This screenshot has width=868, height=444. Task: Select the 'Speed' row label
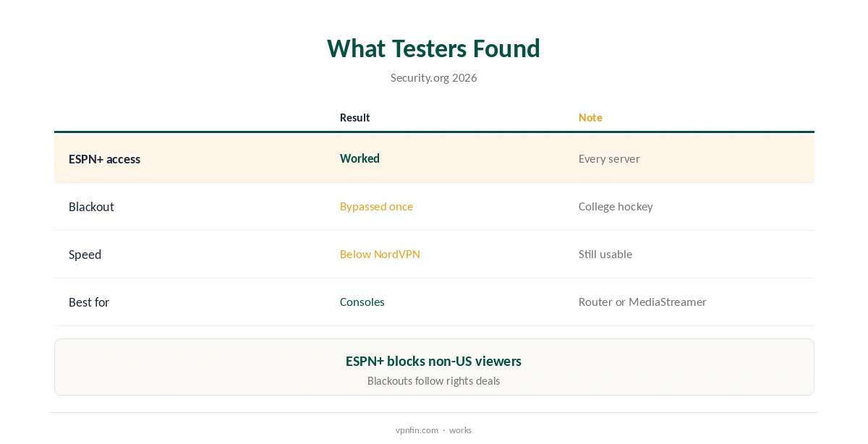pyautogui.click(x=85, y=255)
